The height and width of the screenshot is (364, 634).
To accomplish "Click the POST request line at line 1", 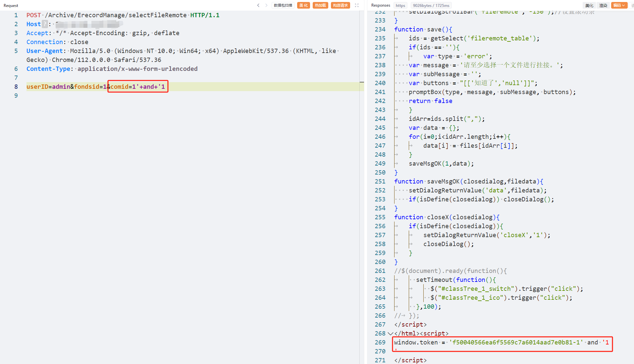I will (123, 15).
